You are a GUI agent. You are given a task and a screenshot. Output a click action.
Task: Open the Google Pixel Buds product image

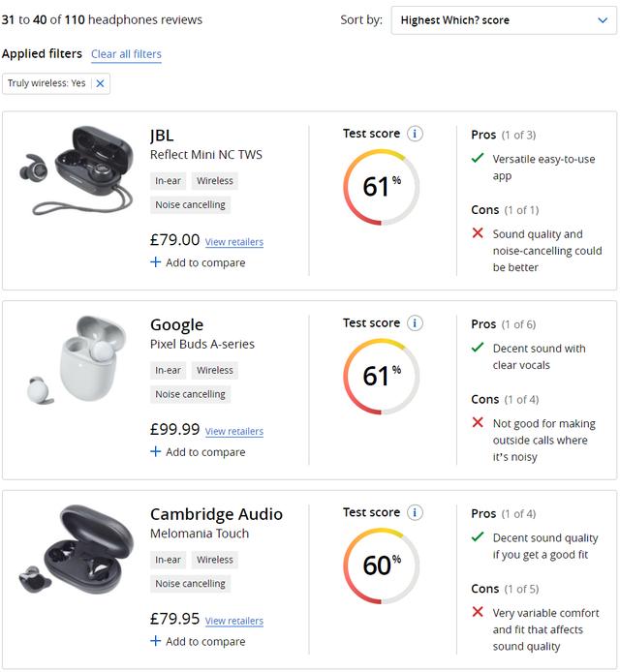click(x=77, y=360)
